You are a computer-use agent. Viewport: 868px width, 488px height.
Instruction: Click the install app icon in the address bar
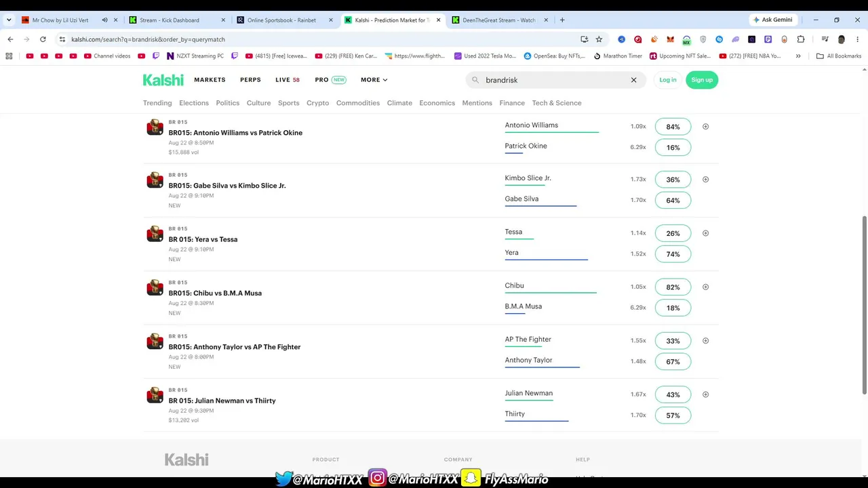(x=584, y=39)
